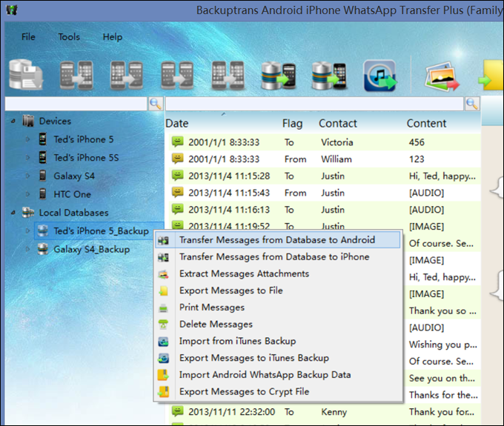Expand the Ted's iPhone 5_Backup database node
The image size is (504, 426).
[27, 230]
